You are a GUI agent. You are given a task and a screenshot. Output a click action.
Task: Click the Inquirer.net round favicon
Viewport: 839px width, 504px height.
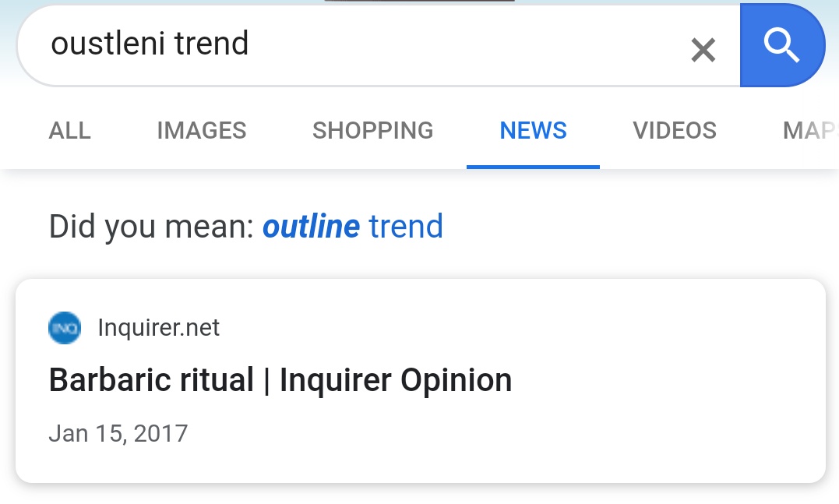pos(64,328)
